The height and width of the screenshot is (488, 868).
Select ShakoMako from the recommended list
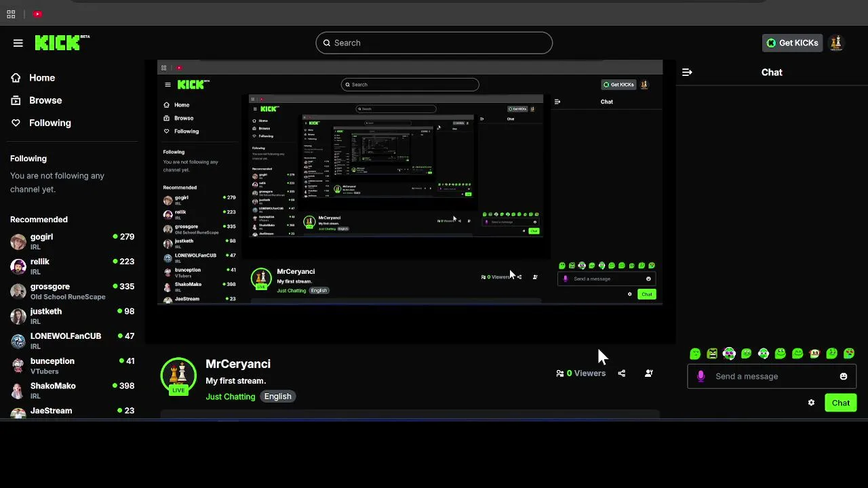[73, 390]
